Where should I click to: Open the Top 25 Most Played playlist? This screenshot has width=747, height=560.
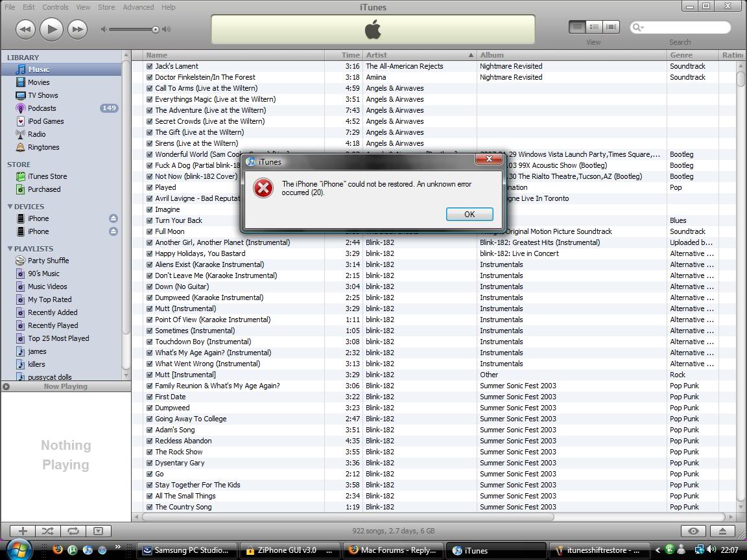[x=58, y=338]
